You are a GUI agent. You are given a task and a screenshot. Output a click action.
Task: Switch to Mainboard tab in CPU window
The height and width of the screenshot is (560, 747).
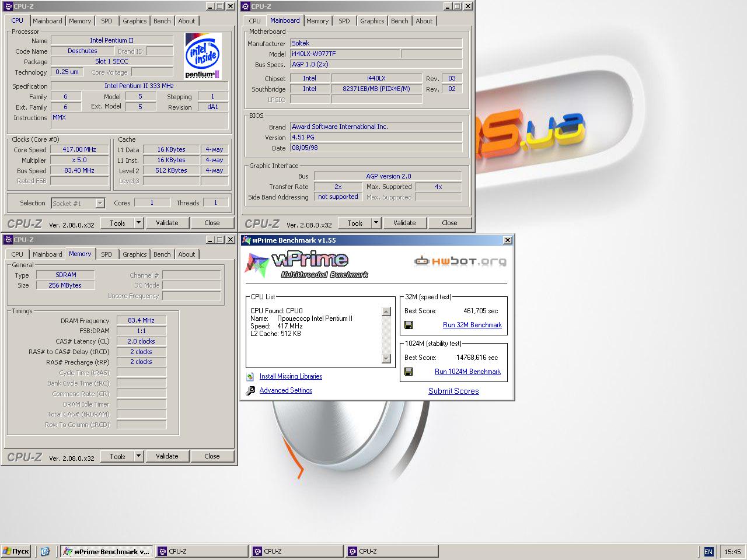(x=47, y=21)
